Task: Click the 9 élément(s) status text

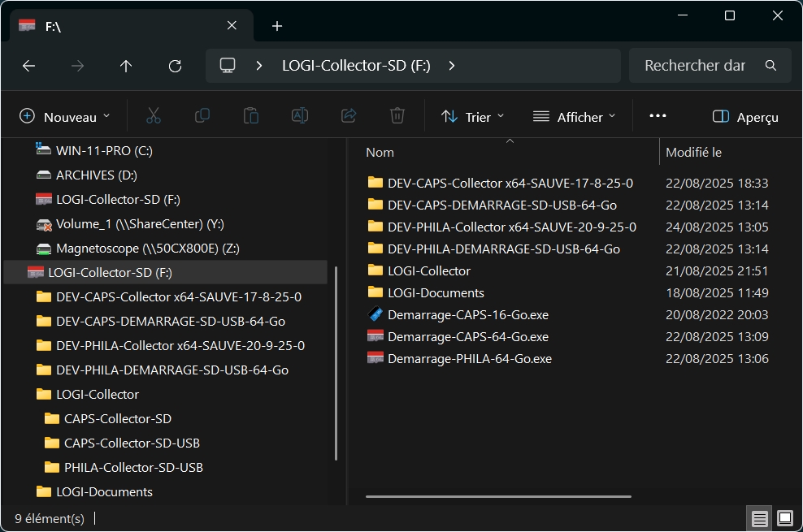Action: 49,519
